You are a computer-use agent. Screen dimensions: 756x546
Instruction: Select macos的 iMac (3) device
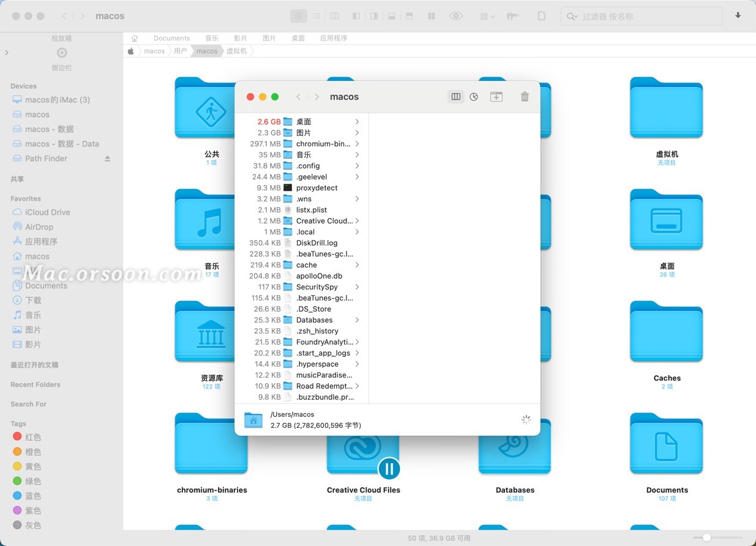(58, 100)
